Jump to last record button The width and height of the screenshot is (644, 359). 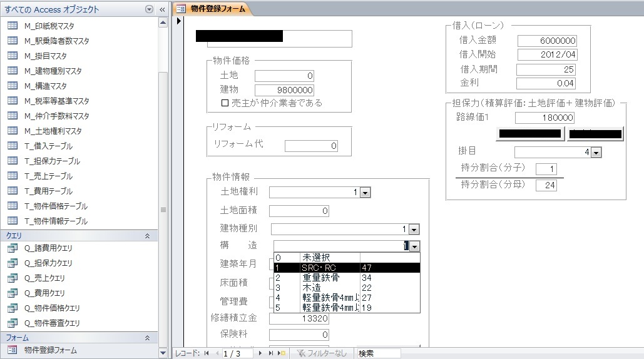[x=272, y=353]
